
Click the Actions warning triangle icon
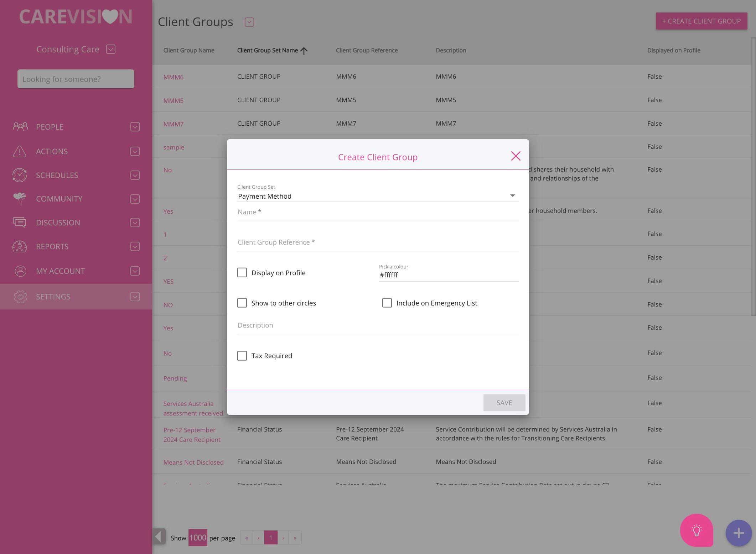pyautogui.click(x=20, y=151)
